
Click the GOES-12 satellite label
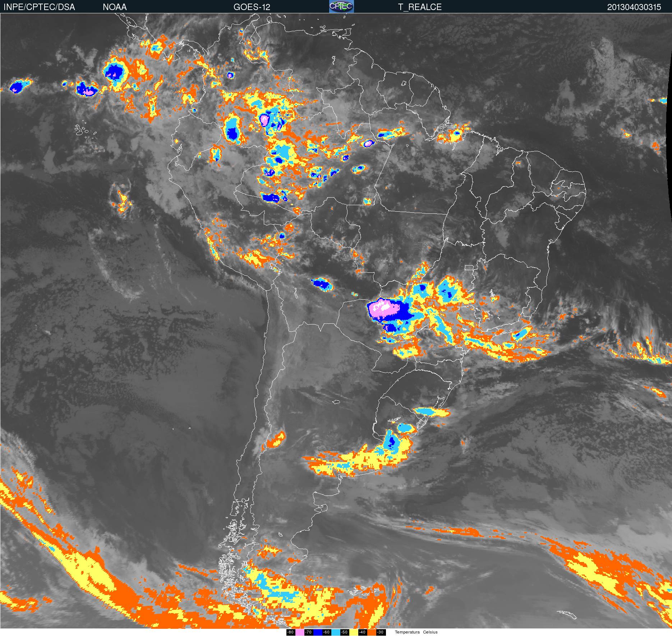click(x=252, y=7)
